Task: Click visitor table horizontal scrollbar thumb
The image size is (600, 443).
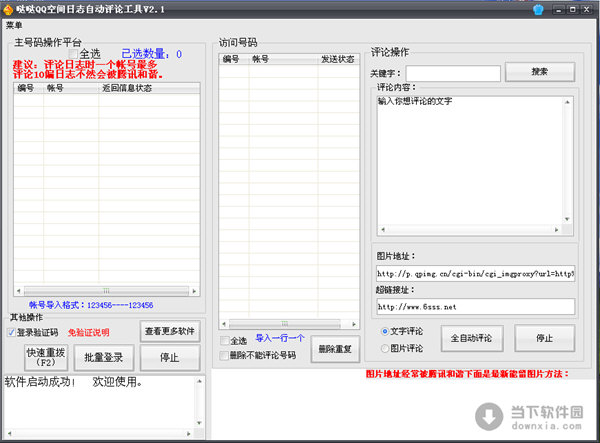Action: [285, 324]
